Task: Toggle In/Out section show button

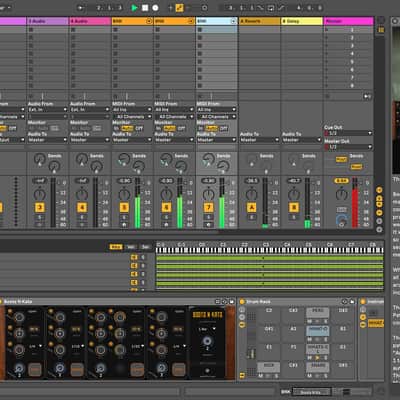Action: coord(379,190)
